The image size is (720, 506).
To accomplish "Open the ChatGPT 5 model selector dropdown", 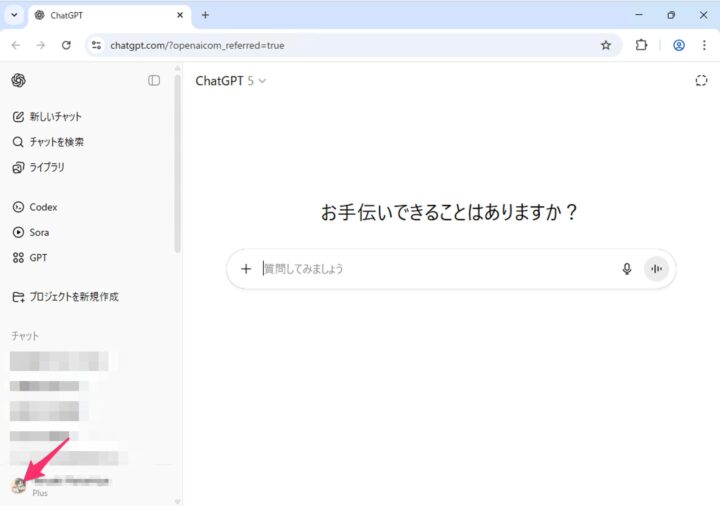I will pyautogui.click(x=231, y=81).
